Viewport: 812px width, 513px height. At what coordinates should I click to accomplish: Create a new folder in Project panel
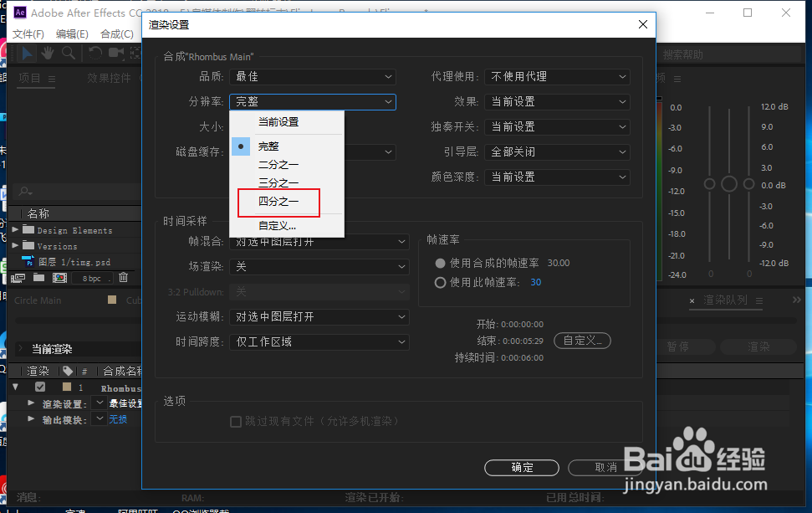pos(38,278)
